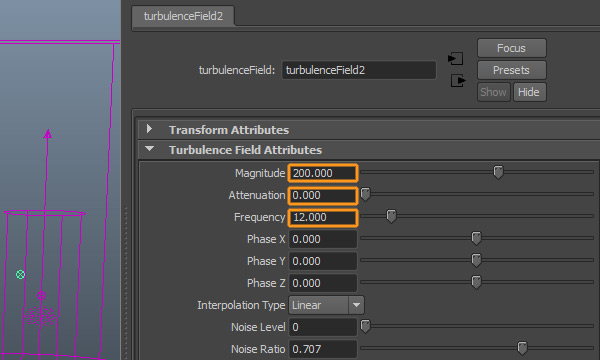The image size is (600, 360).
Task: Collapse the Turbulence Field Attributes section
Action: click(149, 148)
